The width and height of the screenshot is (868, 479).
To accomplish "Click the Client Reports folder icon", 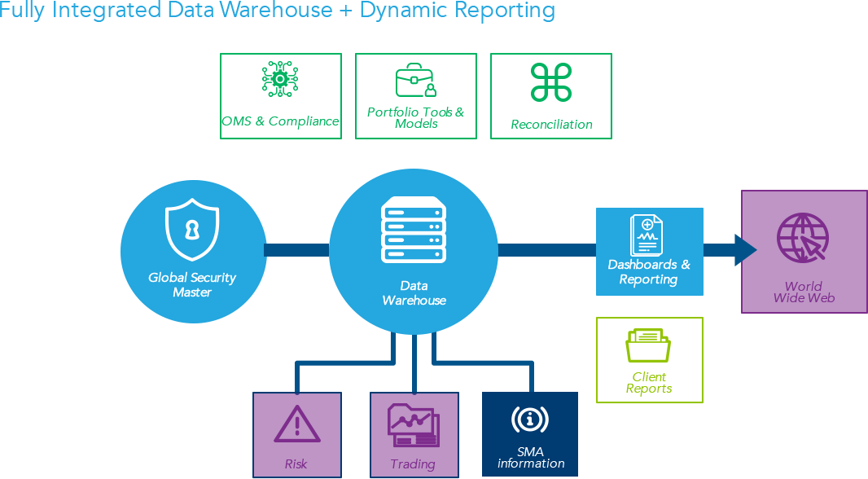I will tap(649, 344).
